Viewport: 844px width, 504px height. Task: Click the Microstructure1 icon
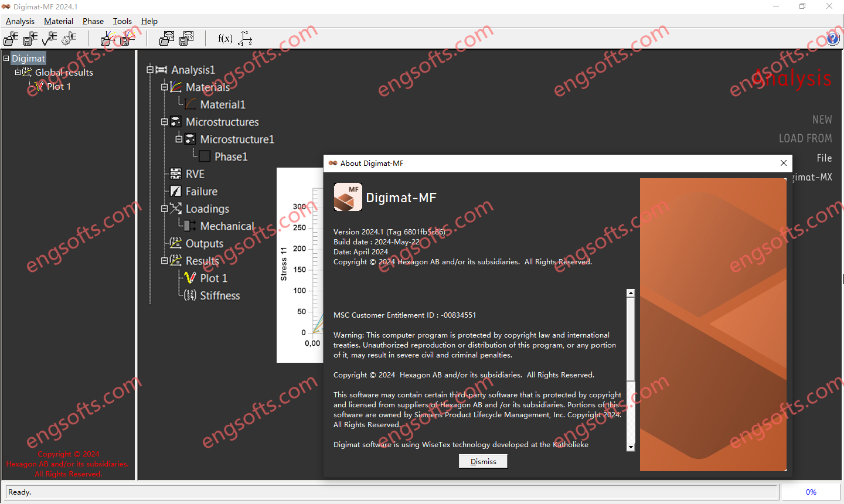[x=190, y=139]
